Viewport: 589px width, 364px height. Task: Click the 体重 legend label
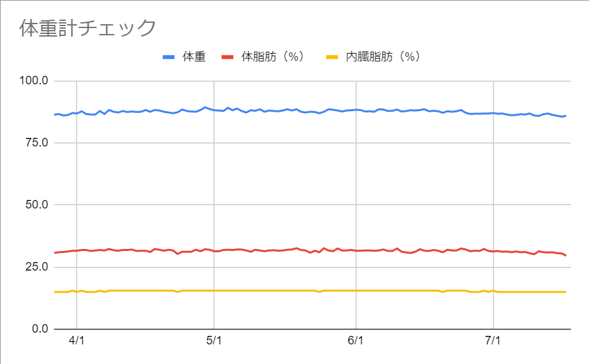tap(194, 57)
